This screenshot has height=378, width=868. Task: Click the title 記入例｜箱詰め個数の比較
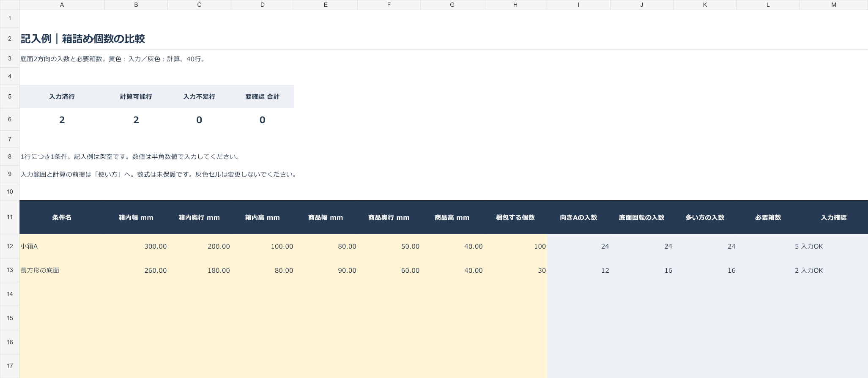tap(83, 39)
